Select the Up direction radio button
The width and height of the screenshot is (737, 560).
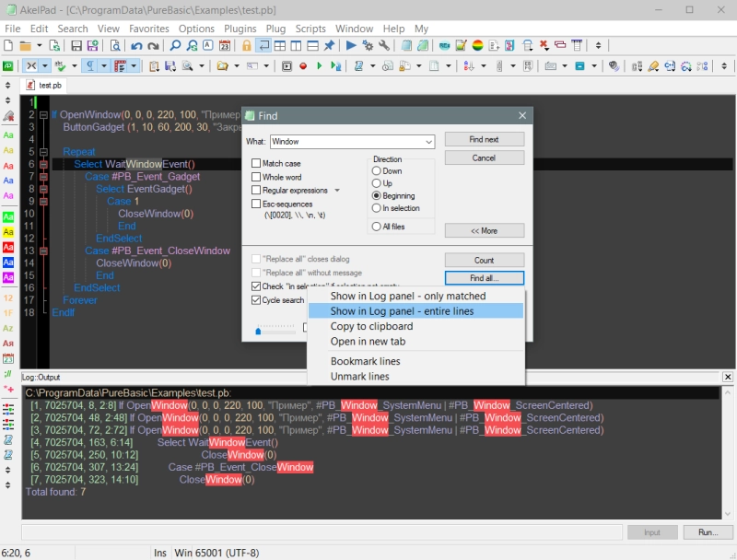click(377, 183)
